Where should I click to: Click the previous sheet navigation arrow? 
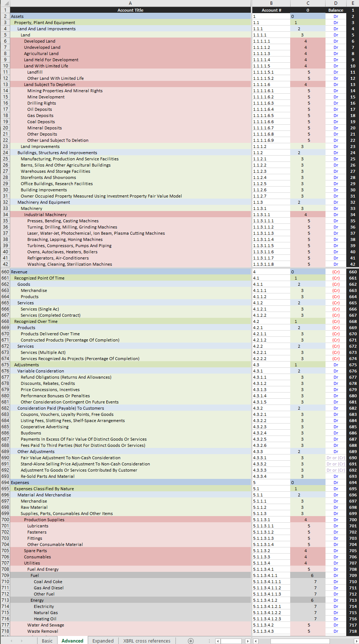11,641
